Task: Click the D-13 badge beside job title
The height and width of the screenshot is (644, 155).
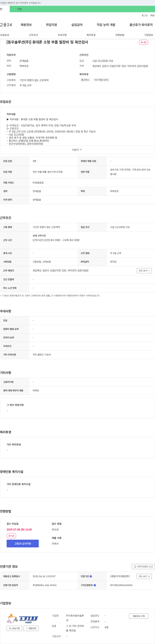Action: tap(144, 42)
